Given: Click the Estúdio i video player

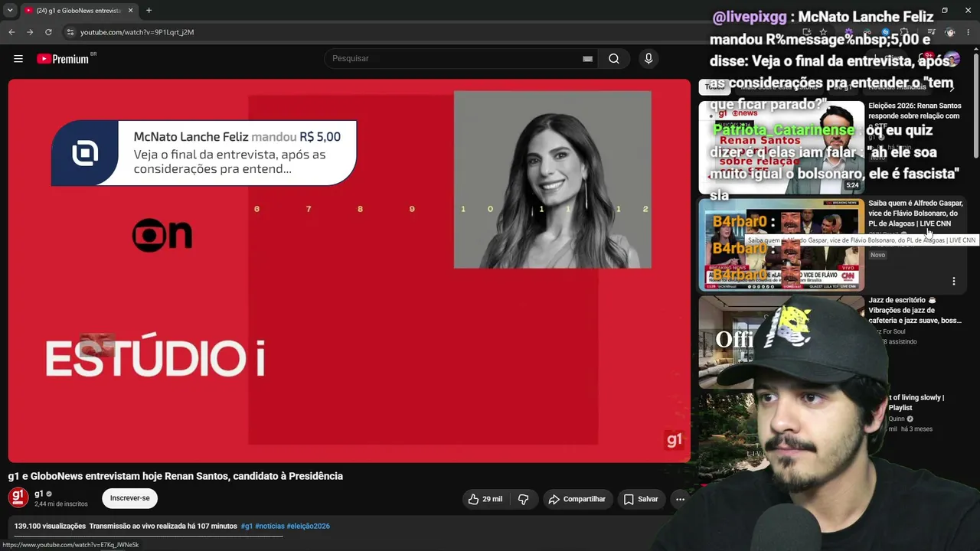Looking at the screenshot, I should pyautogui.click(x=349, y=270).
